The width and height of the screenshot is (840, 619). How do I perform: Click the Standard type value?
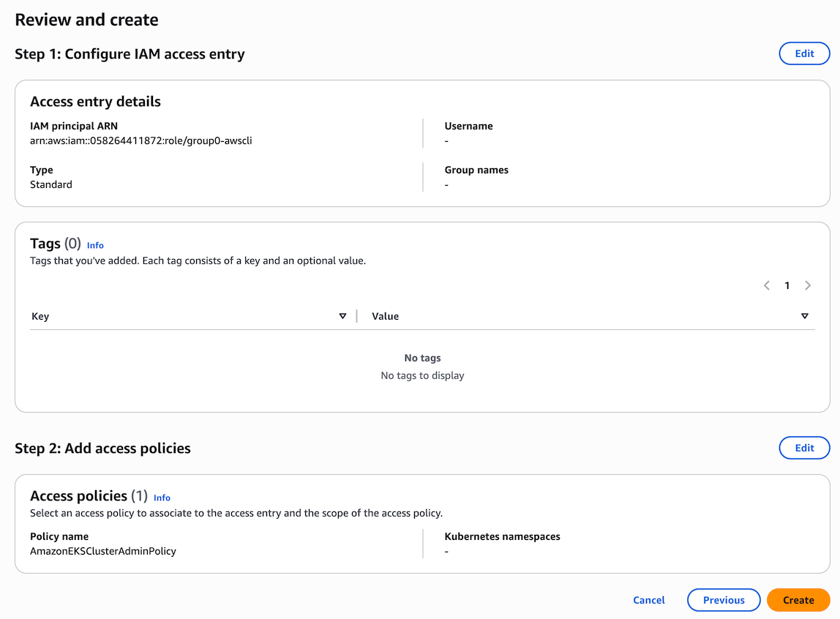point(51,184)
